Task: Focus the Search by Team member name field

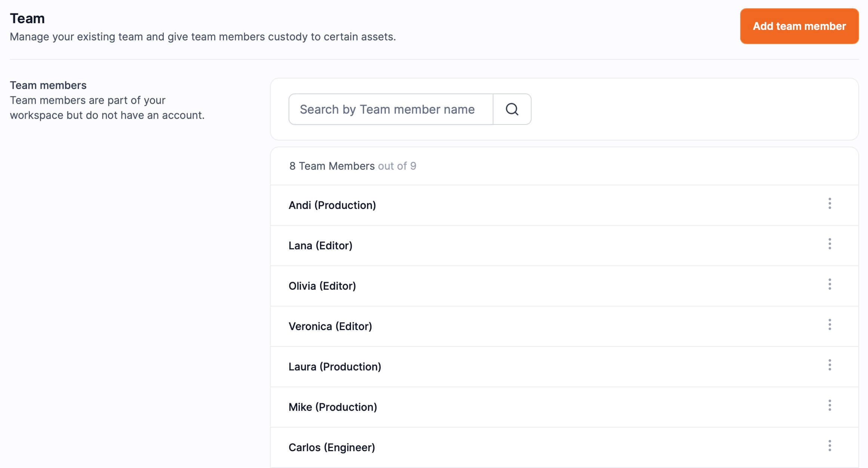Action: click(391, 109)
